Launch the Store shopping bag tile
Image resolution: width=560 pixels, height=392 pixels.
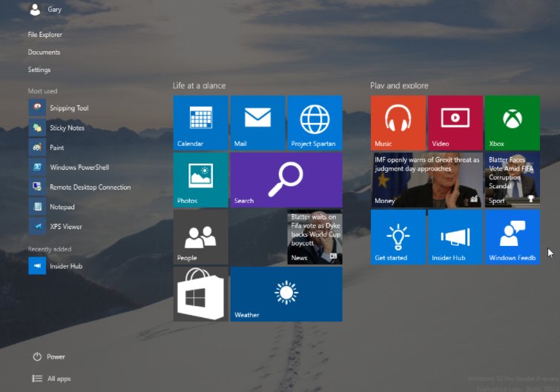pyautogui.click(x=200, y=294)
